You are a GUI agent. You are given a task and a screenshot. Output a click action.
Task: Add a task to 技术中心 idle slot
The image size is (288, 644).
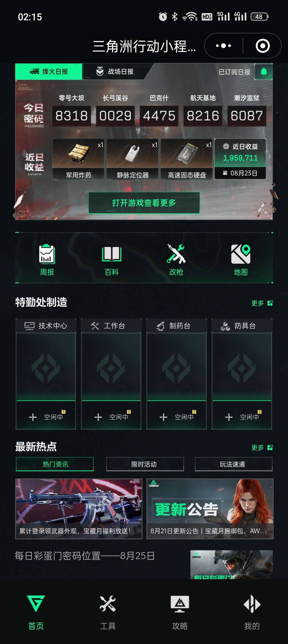[x=46, y=417]
